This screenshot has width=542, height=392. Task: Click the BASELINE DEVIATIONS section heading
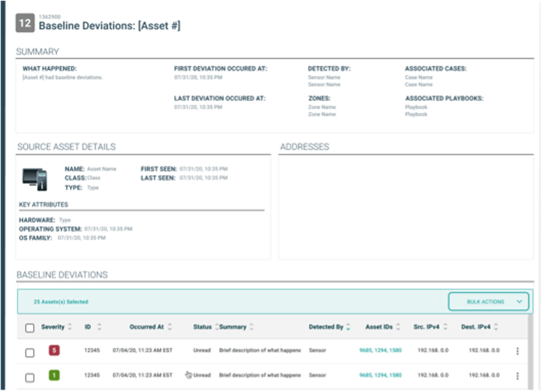pyautogui.click(x=62, y=275)
